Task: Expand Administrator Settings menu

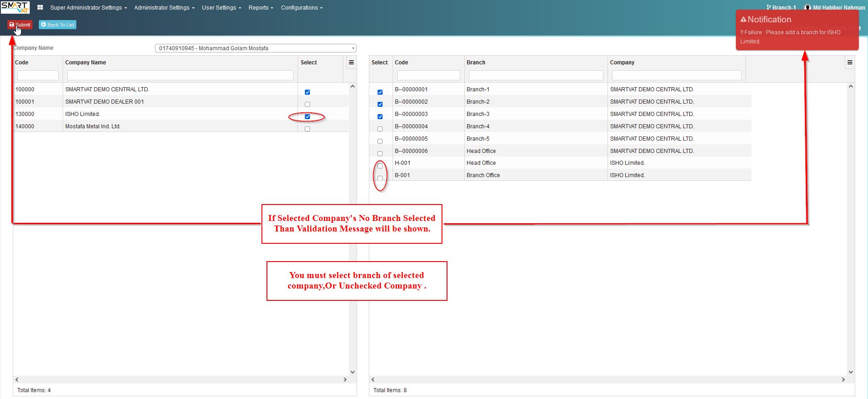Action: click(x=164, y=8)
